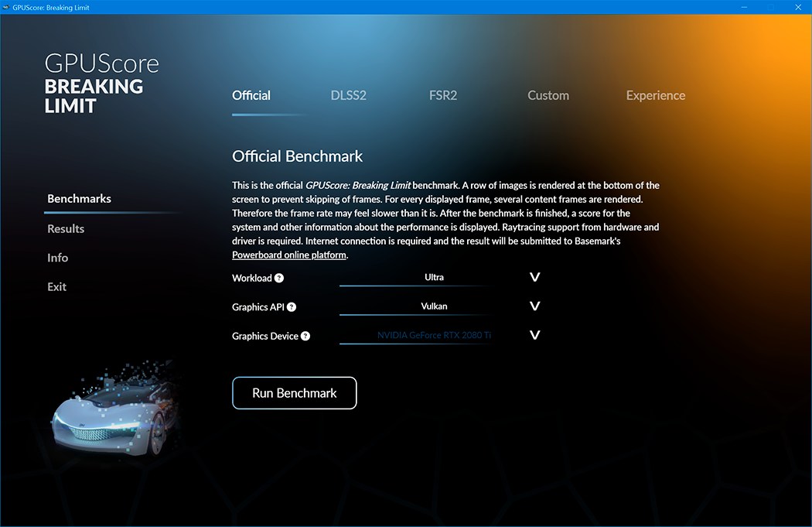Switch to the FSR2 tab
The image size is (812, 527).
[443, 95]
